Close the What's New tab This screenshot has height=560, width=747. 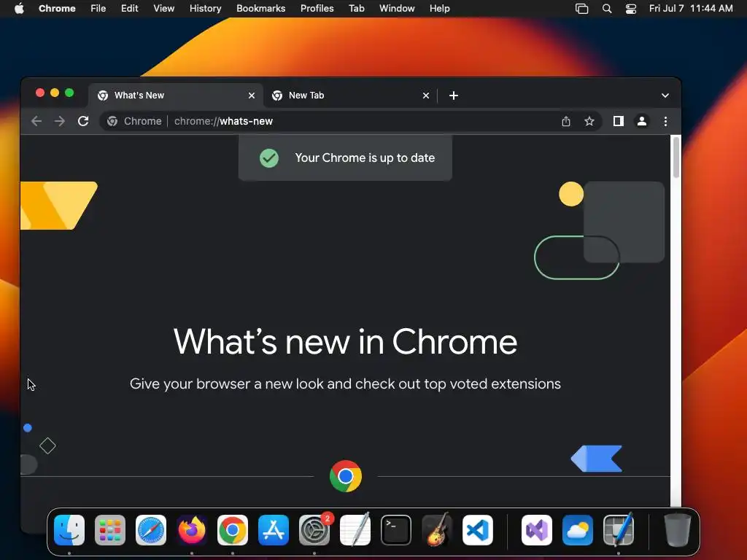click(x=252, y=96)
